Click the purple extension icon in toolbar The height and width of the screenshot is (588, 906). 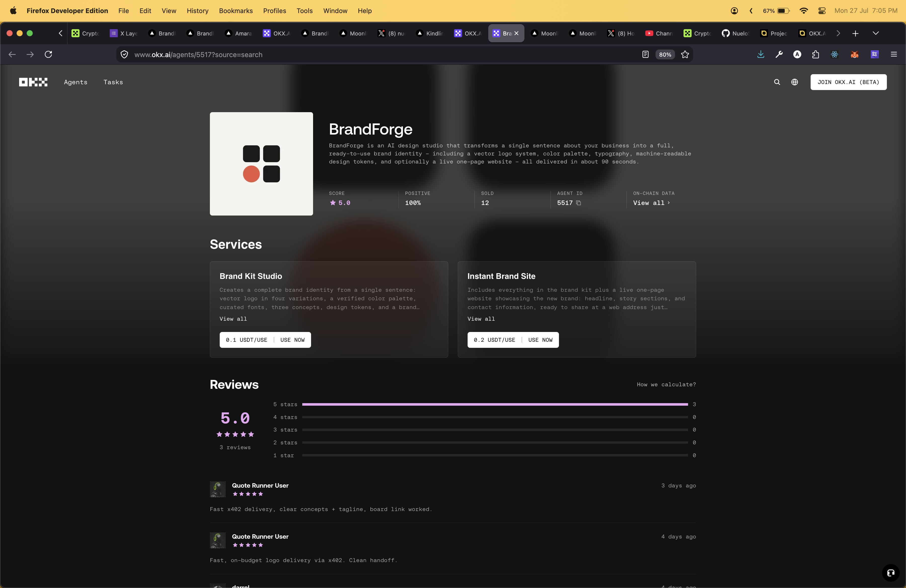coord(875,54)
